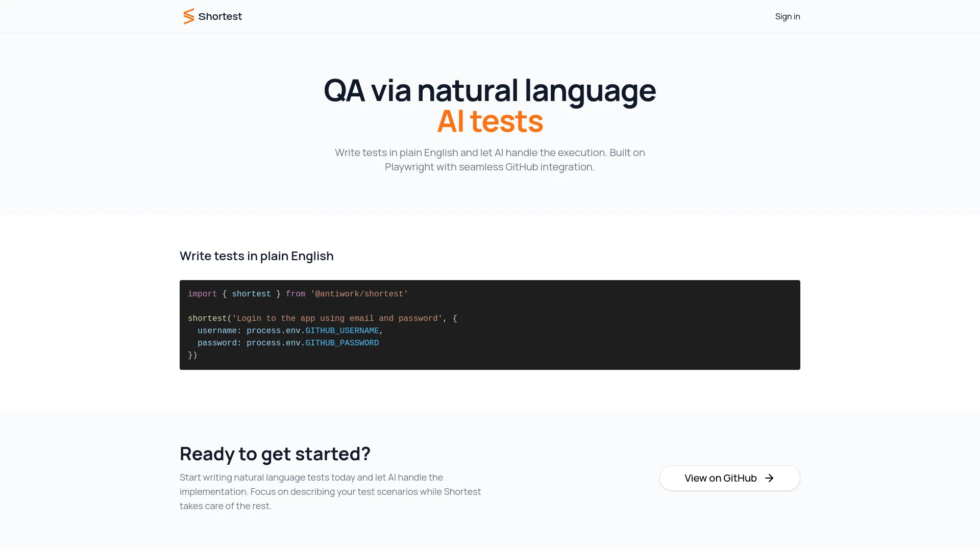Click the 'Write tests in plain English' heading
Image resolution: width=980 pixels, height=551 pixels.
256,256
